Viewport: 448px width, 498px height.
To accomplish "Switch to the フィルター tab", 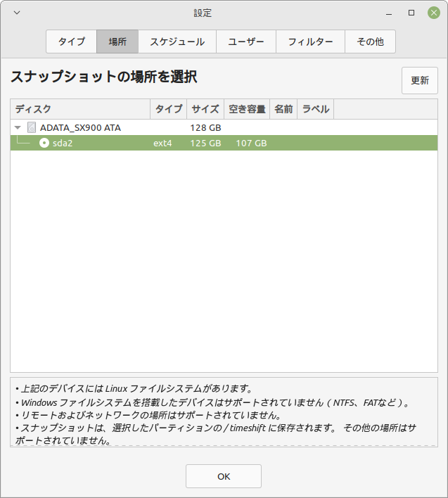I will pyautogui.click(x=310, y=41).
